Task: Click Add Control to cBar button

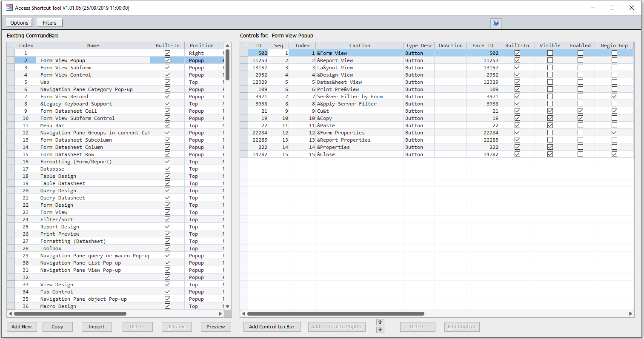Action: coord(272,327)
